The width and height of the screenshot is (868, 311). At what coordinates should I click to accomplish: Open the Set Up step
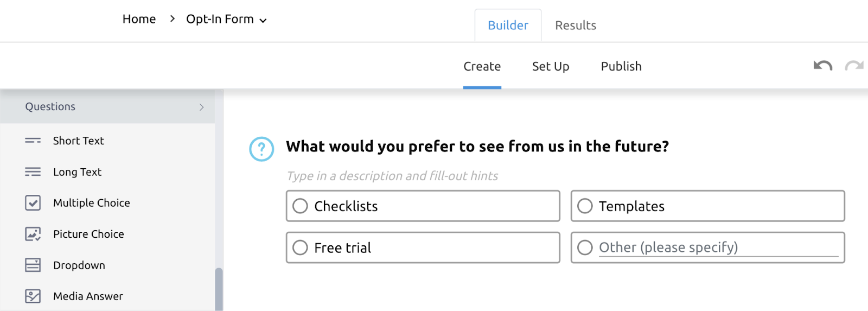tap(550, 66)
